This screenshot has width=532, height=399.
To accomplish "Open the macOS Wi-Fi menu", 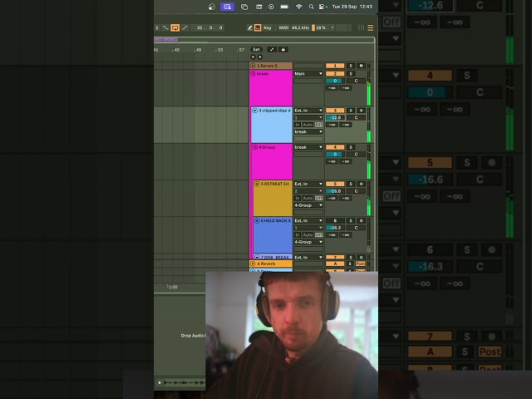I will [298, 7].
